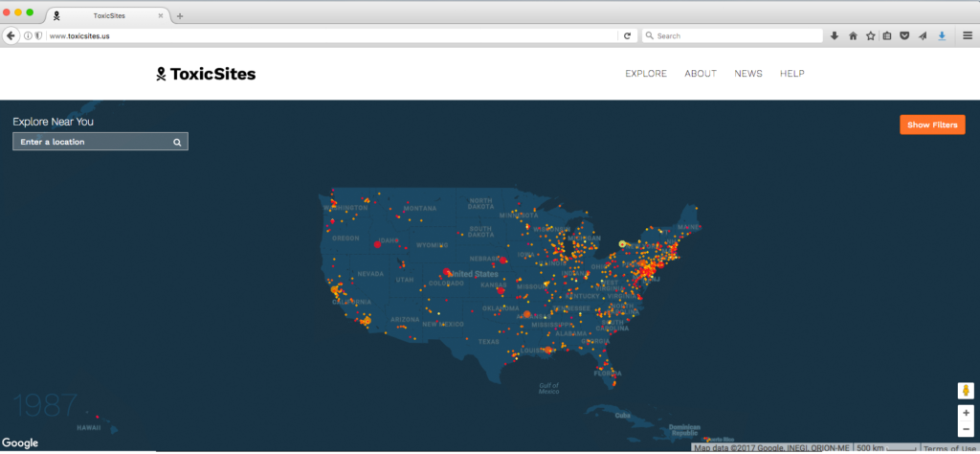Open the HELP navigation item
Viewport: 980px width, 454px height.
[x=791, y=74]
